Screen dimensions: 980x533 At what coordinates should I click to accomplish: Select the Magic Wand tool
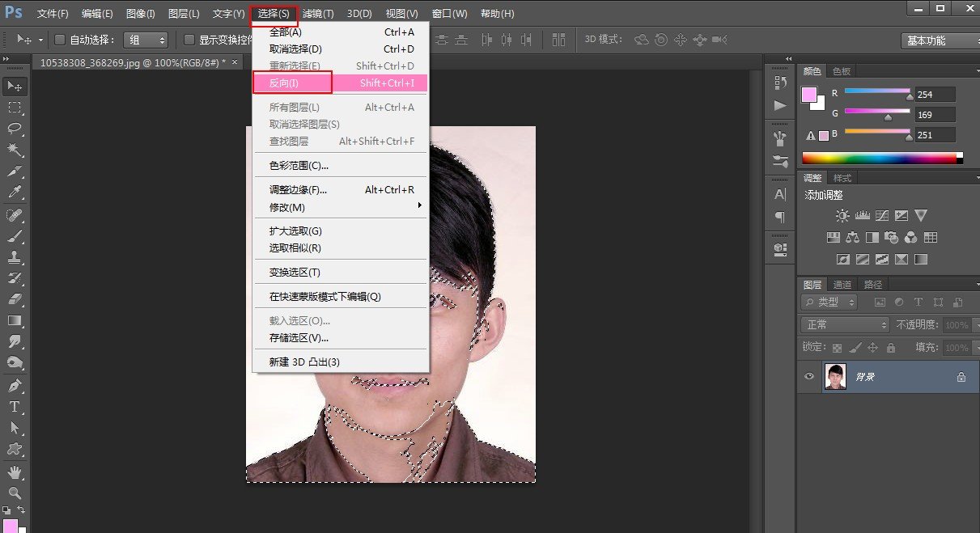(15, 150)
